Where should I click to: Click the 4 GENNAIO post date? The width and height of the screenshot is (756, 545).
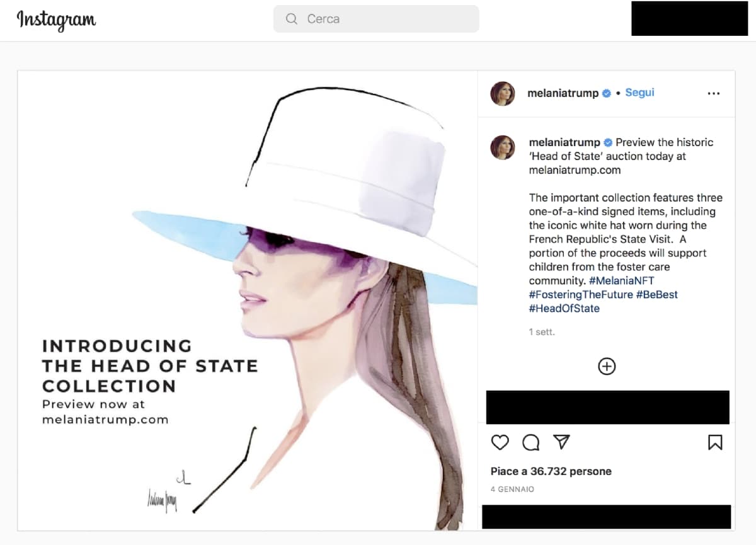512,489
